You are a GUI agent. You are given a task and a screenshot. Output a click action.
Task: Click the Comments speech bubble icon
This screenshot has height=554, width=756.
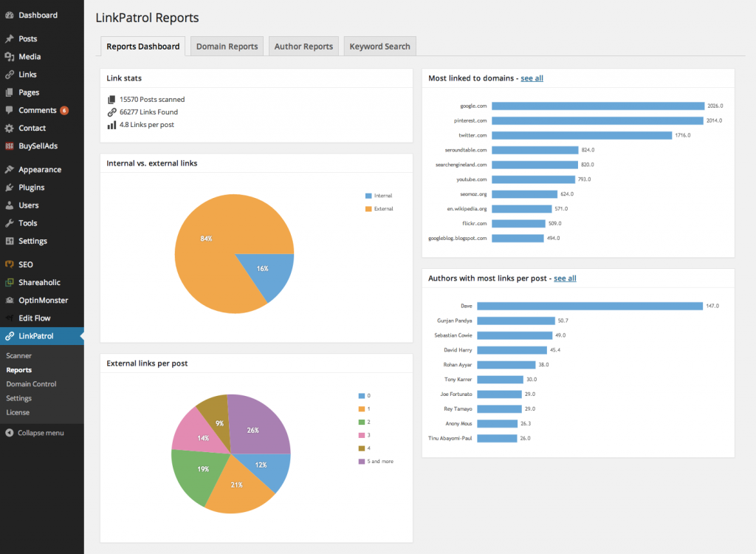coord(9,110)
